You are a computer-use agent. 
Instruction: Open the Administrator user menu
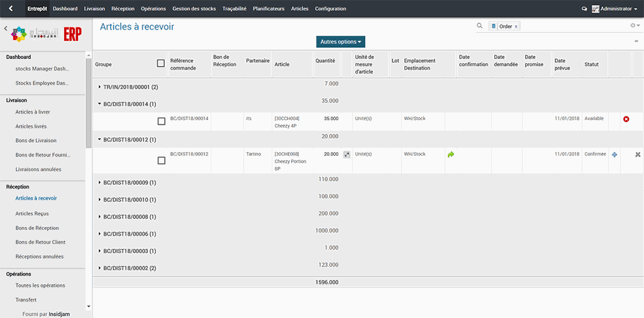[x=614, y=9]
